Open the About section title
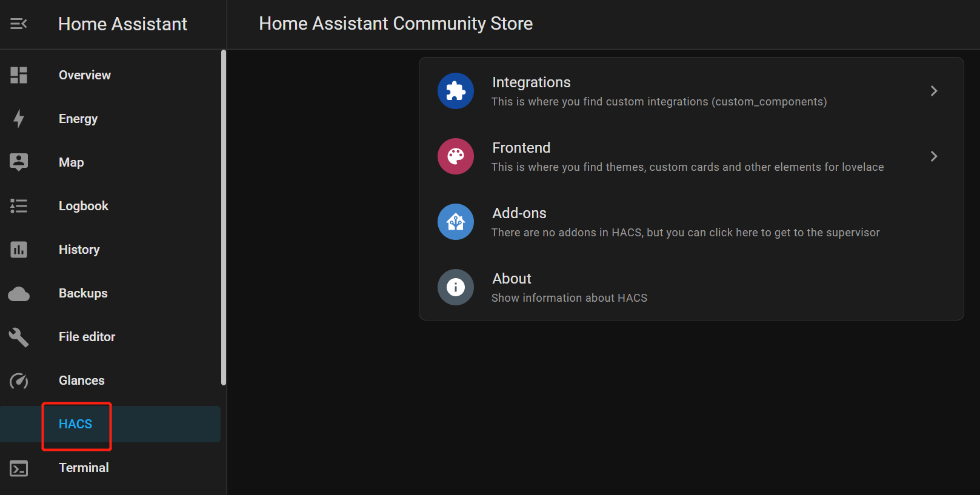Screen dimensions: 980x495 (512, 279)
